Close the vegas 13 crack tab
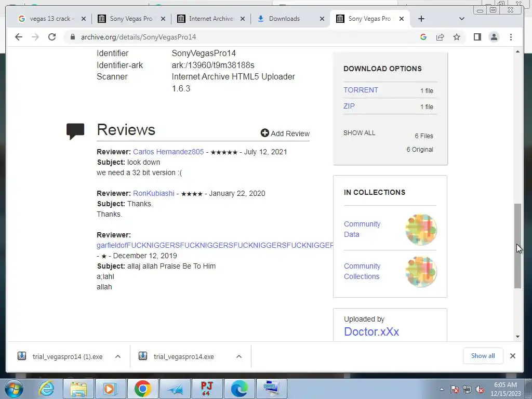532x399 pixels. pos(84,19)
